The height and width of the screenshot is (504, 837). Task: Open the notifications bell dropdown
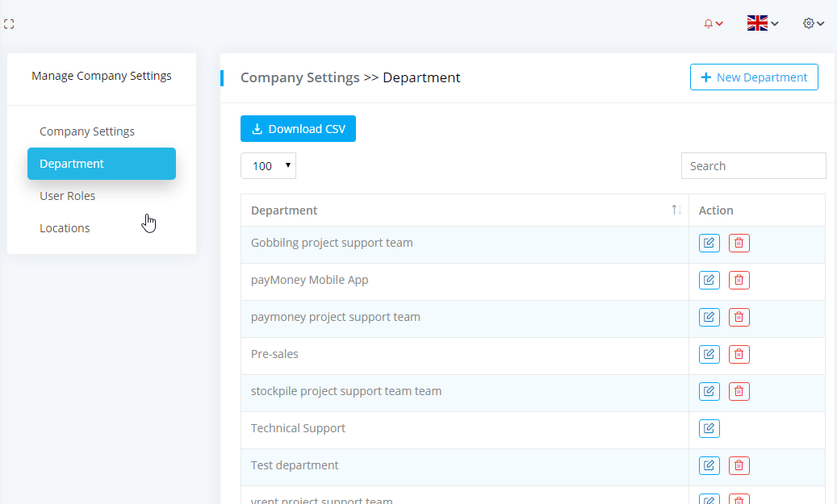[713, 24]
